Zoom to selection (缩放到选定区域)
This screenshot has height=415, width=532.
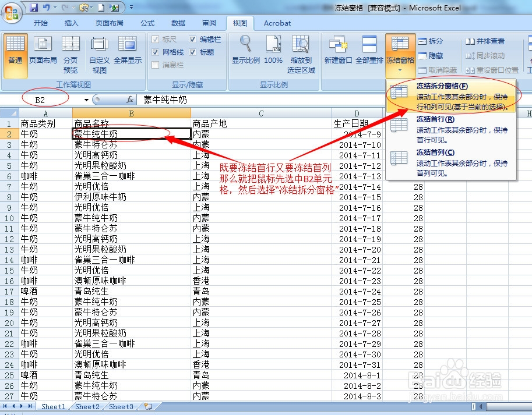pyautogui.click(x=301, y=55)
